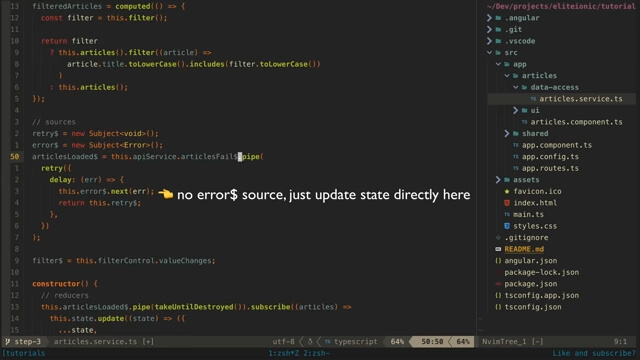
Task: Open styles.css file
Action: tap(535, 226)
